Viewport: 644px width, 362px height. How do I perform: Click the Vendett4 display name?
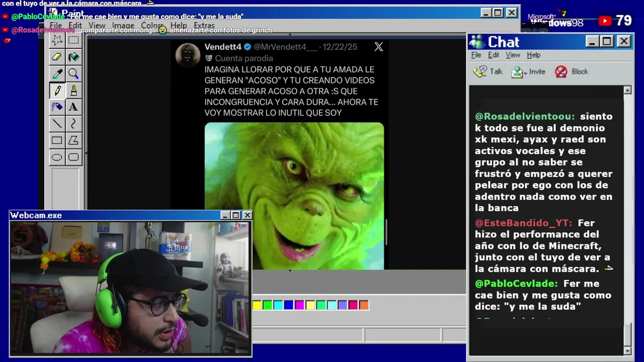[x=223, y=47]
